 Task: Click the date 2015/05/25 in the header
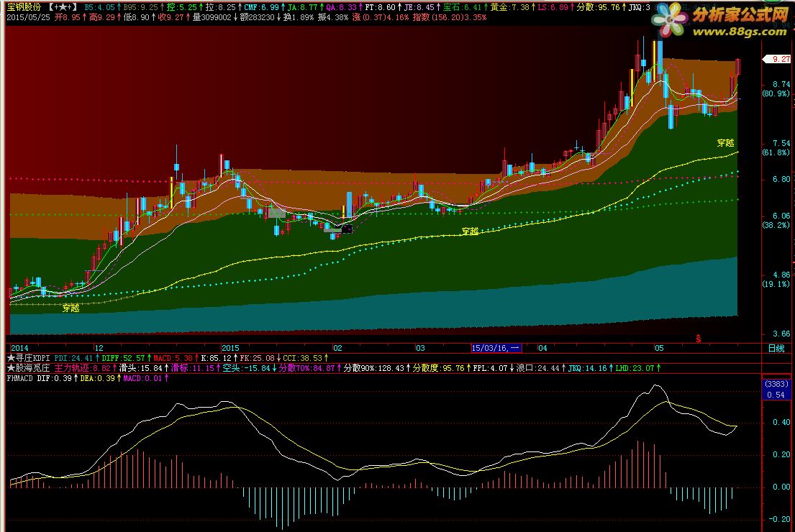tap(28, 17)
